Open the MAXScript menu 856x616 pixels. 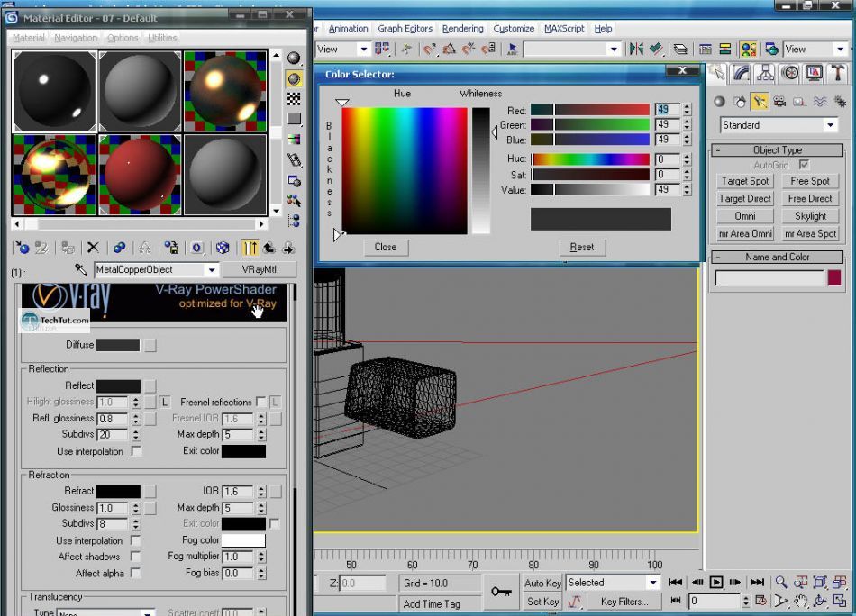tap(564, 29)
